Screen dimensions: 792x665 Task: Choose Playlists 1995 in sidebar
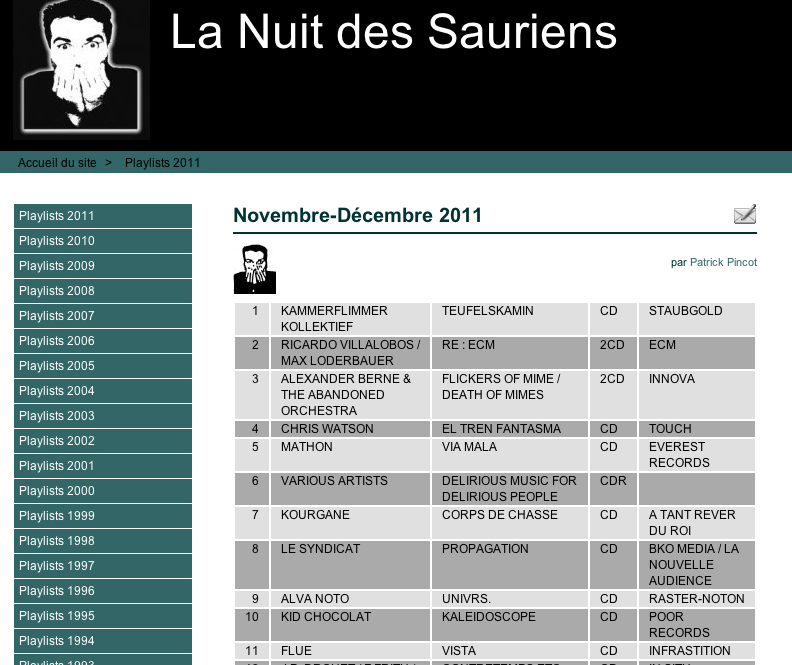tap(103, 616)
